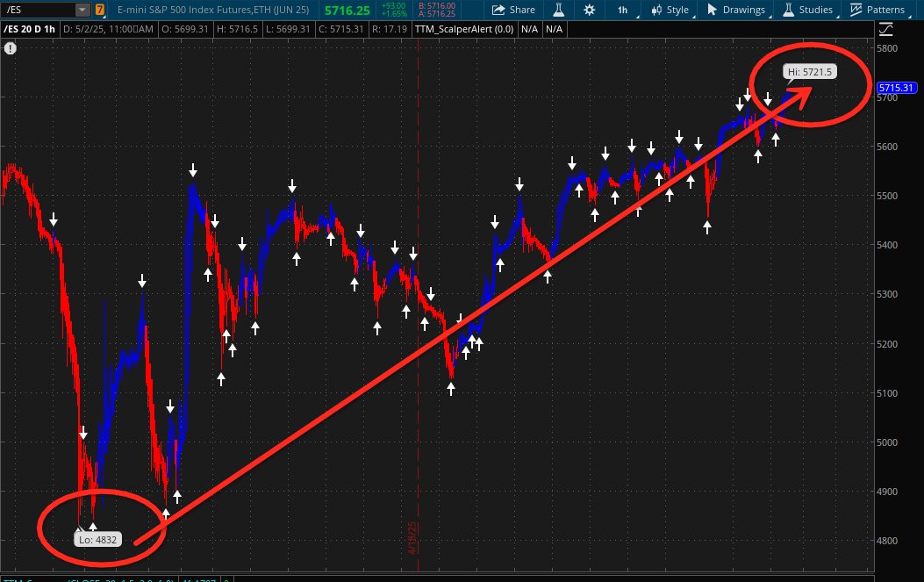Click the chart icon above the price axis

pos(885,28)
